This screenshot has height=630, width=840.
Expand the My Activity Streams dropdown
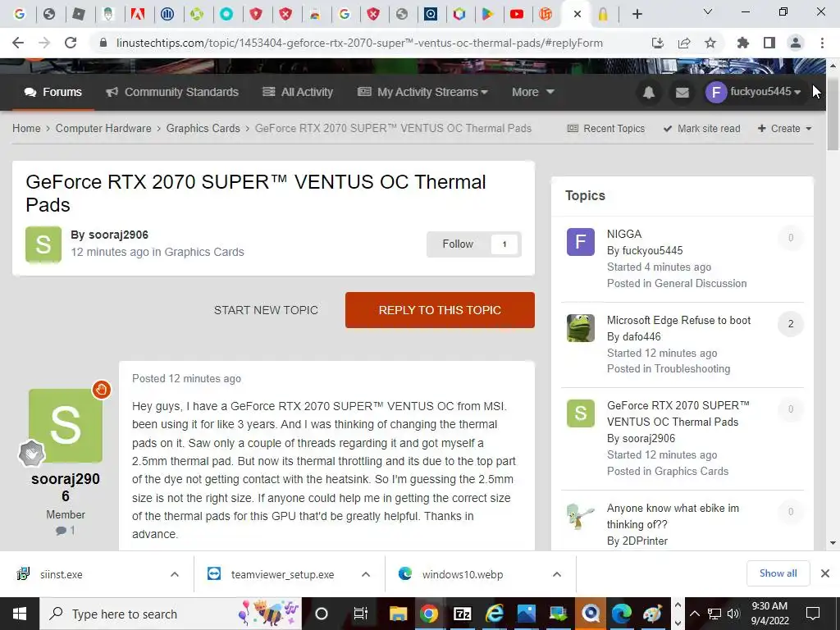(422, 92)
